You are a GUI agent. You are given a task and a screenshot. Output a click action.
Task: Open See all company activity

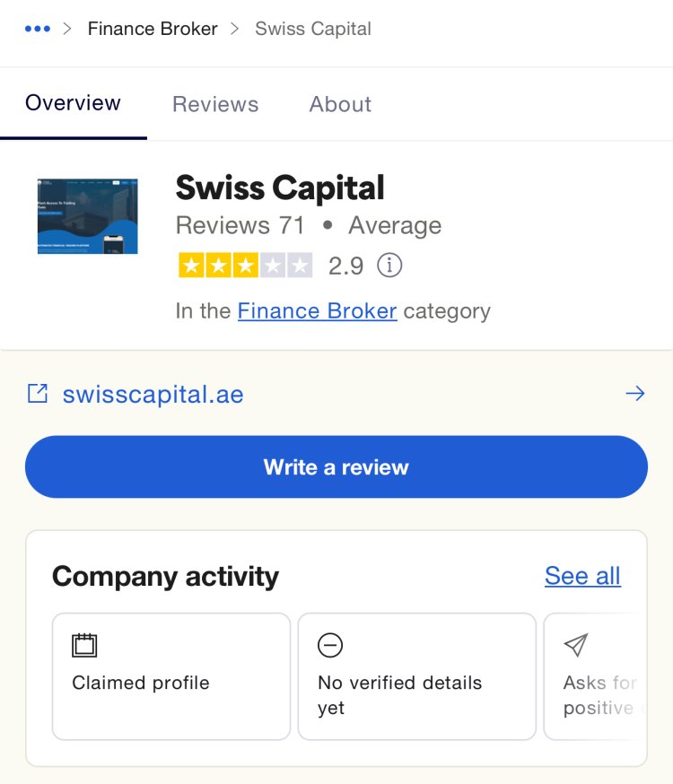click(x=583, y=576)
